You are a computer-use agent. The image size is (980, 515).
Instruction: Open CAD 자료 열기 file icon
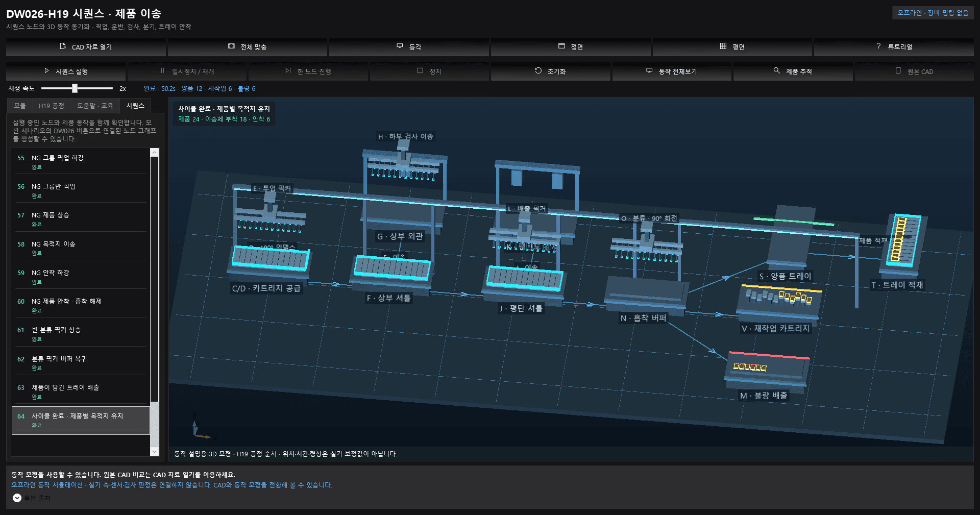[63, 46]
